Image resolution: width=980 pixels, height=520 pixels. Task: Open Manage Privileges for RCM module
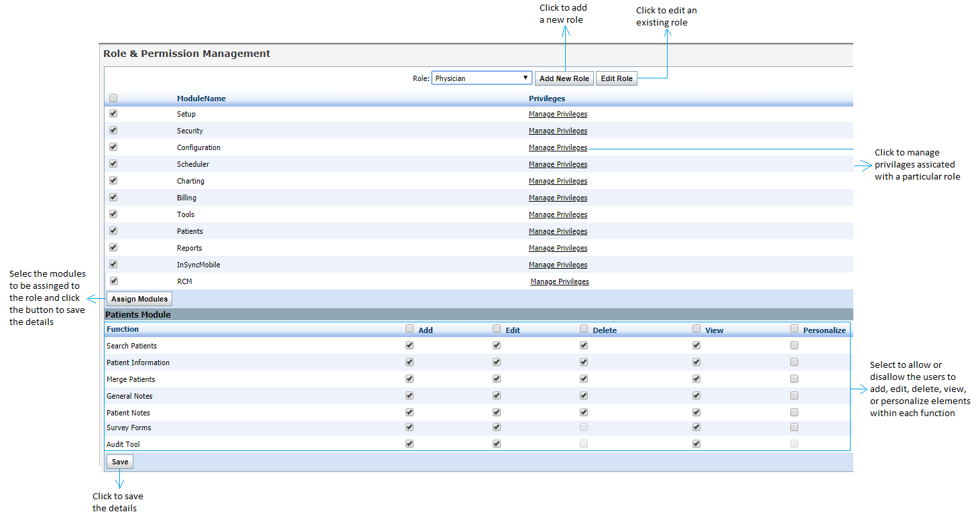point(559,281)
